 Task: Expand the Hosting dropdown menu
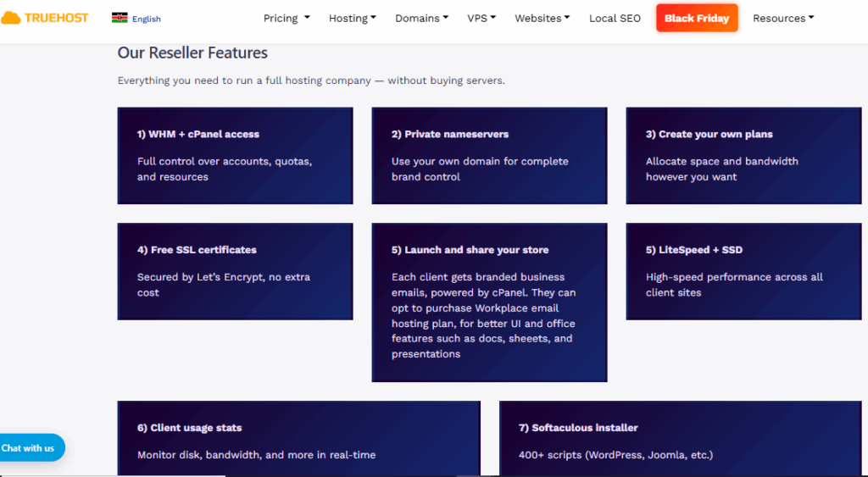pyautogui.click(x=353, y=19)
